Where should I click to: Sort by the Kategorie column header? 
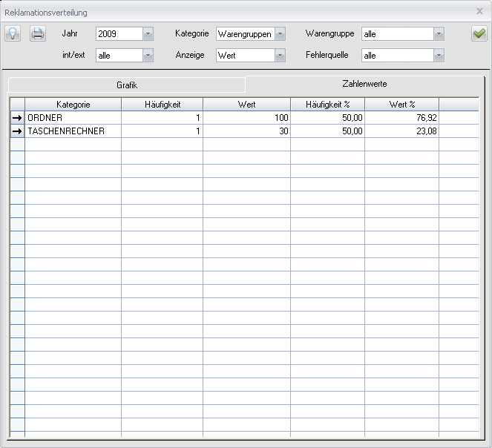click(73, 105)
